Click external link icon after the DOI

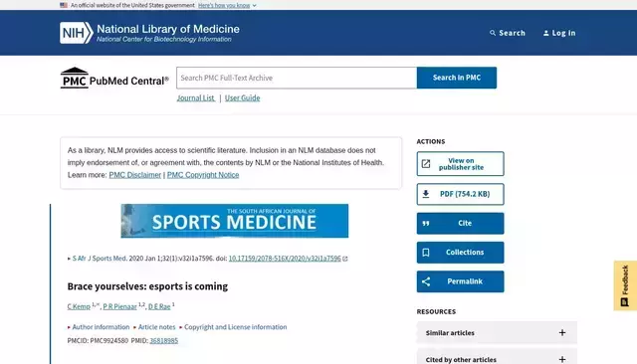click(x=345, y=259)
